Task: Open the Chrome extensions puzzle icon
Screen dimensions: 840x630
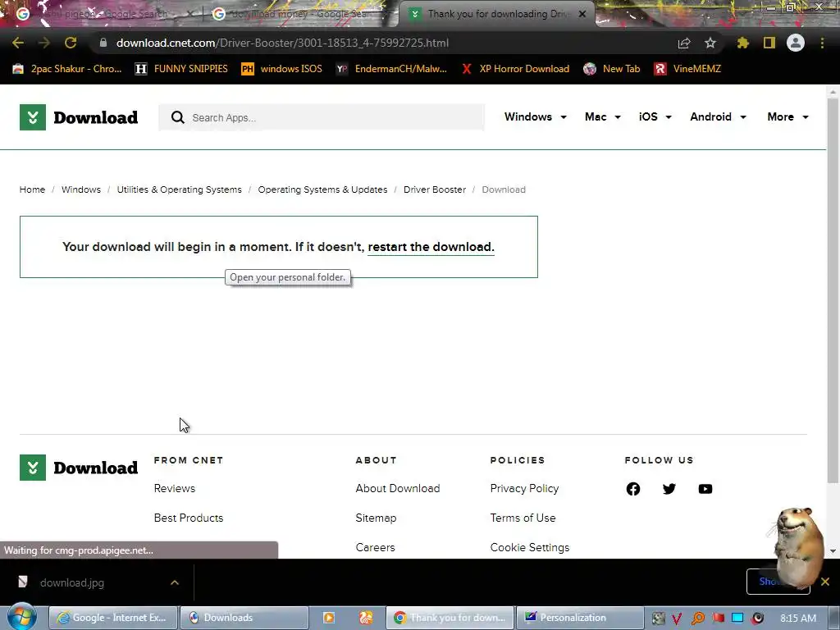Action: pos(742,43)
